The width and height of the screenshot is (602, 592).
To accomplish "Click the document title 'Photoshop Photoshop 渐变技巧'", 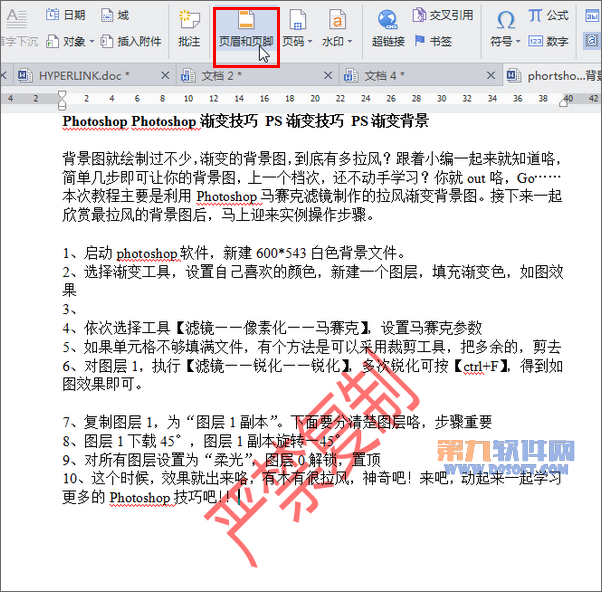I will point(160,121).
